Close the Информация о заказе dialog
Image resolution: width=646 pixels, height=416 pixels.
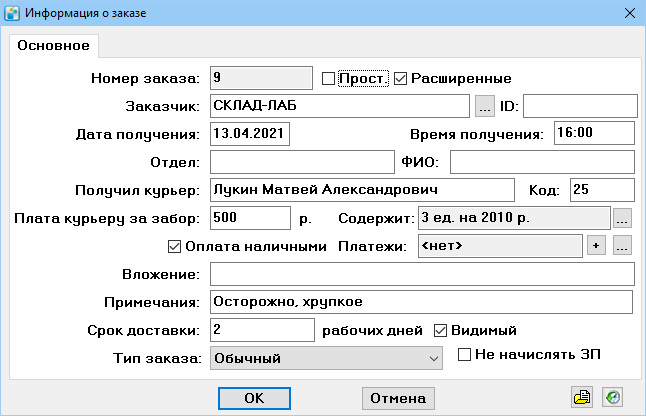point(630,13)
